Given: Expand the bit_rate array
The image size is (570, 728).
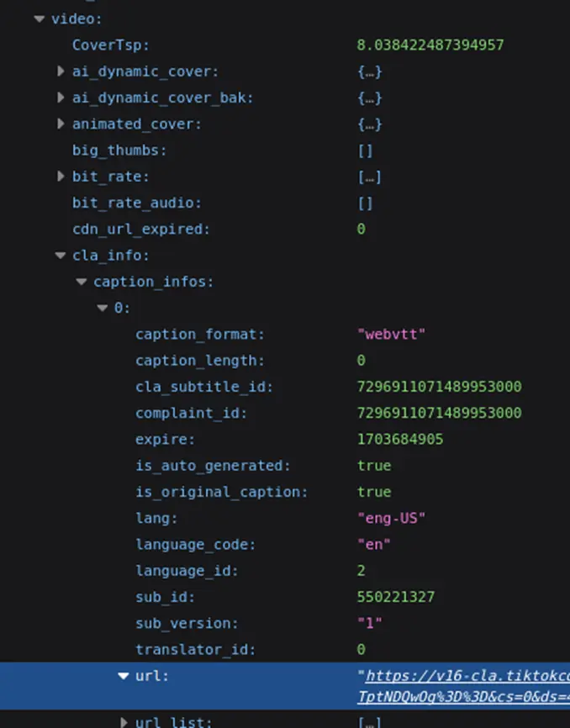Looking at the screenshot, I should click(x=60, y=177).
